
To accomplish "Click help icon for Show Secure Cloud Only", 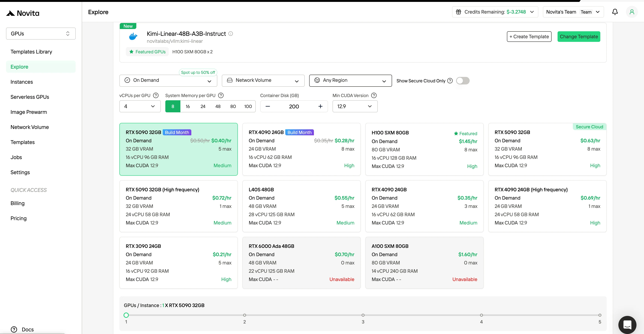I will coord(450,80).
